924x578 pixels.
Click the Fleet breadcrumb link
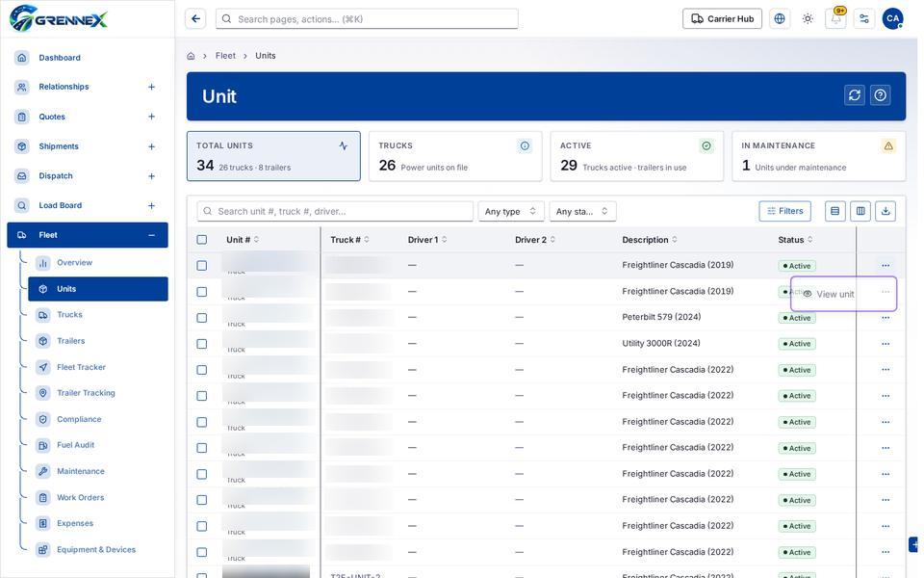click(x=225, y=56)
